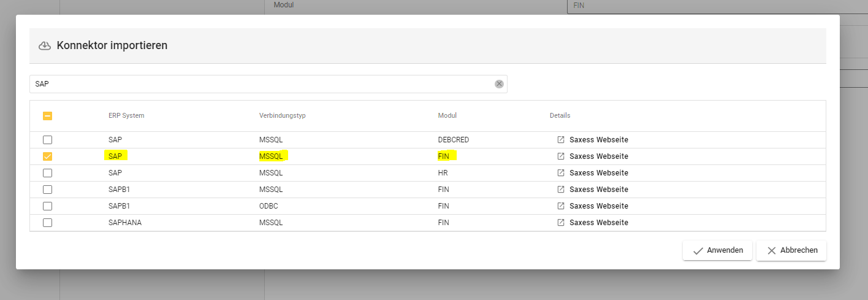The height and width of the screenshot is (300, 868).
Task: Sort by Modul column header
Action: [x=447, y=116]
